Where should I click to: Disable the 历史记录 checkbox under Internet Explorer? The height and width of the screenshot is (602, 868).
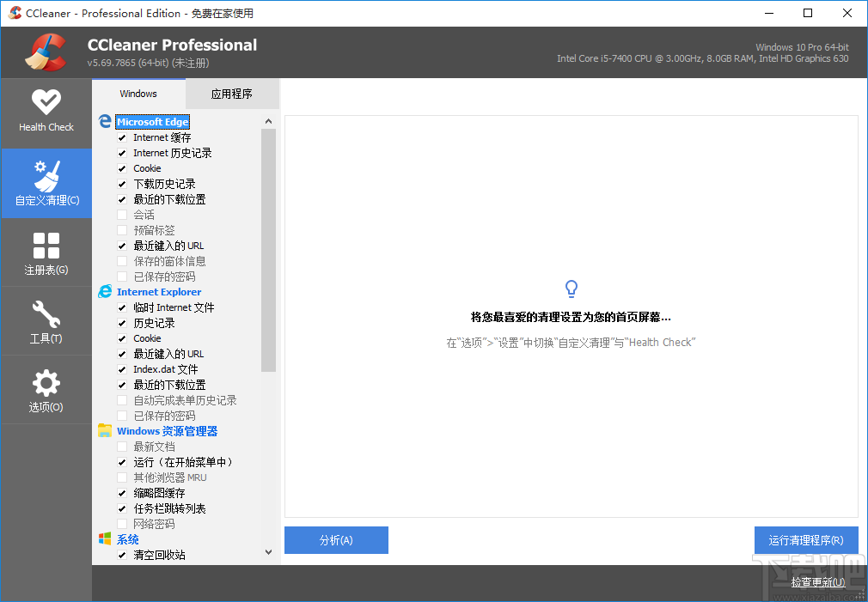coord(120,323)
